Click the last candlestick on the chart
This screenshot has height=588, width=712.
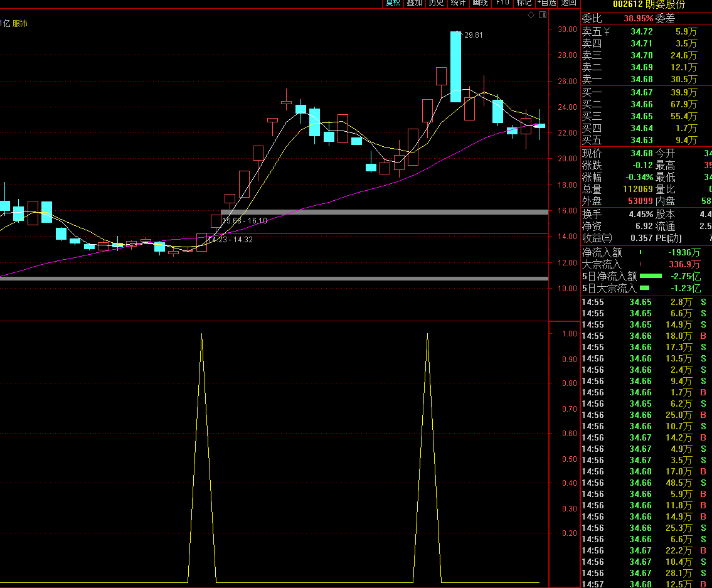pos(540,125)
